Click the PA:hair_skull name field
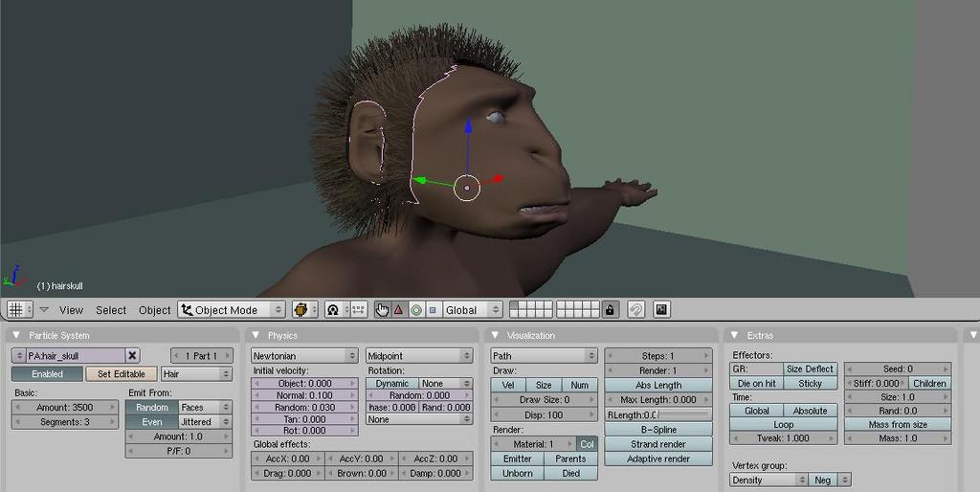980x492 pixels. click(76, 356)
